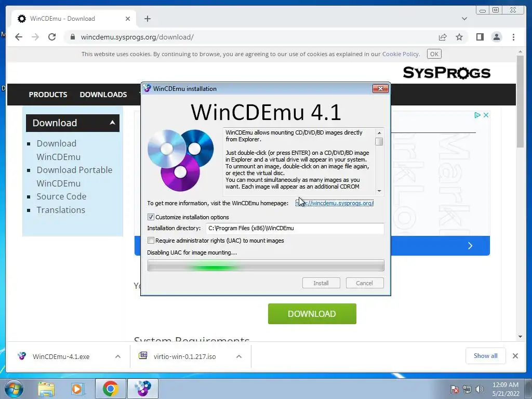Open the Cookie Policy link

click(401, 54)
